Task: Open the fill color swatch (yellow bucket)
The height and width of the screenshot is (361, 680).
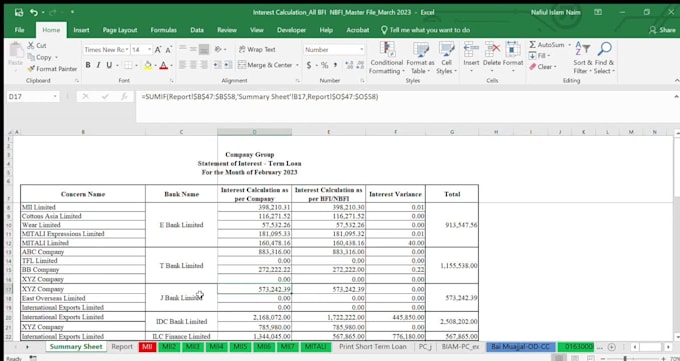Action: pos(148,65)
